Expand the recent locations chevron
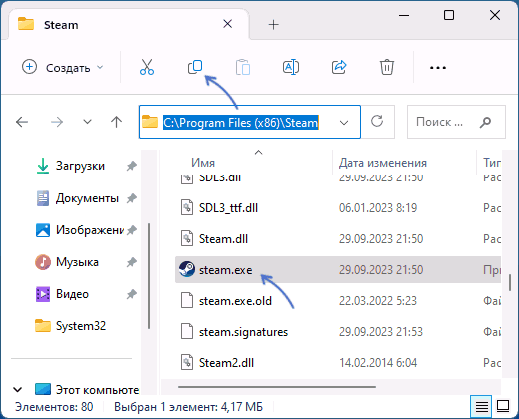This screenshot has height=419, width=519. point(87,122)
